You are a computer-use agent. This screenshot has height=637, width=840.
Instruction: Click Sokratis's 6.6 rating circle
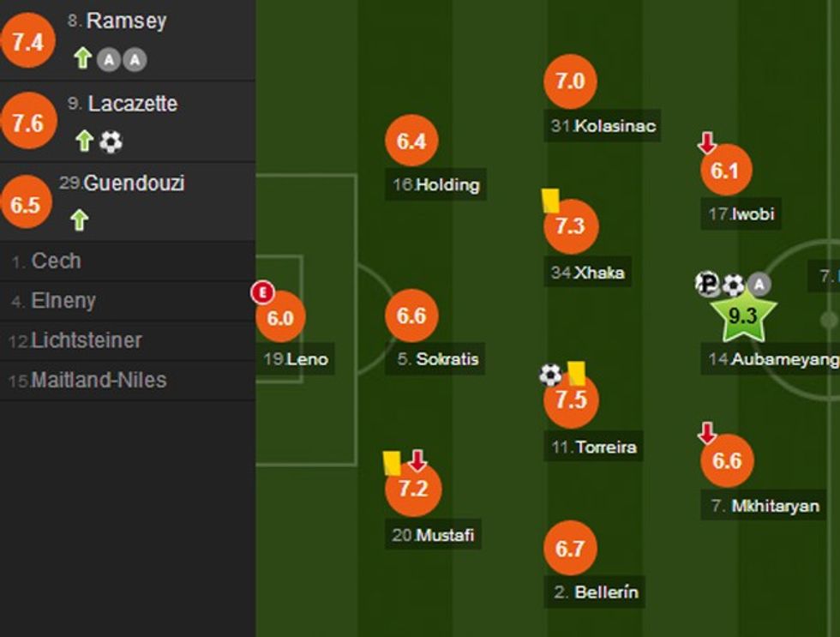[411, 315]
